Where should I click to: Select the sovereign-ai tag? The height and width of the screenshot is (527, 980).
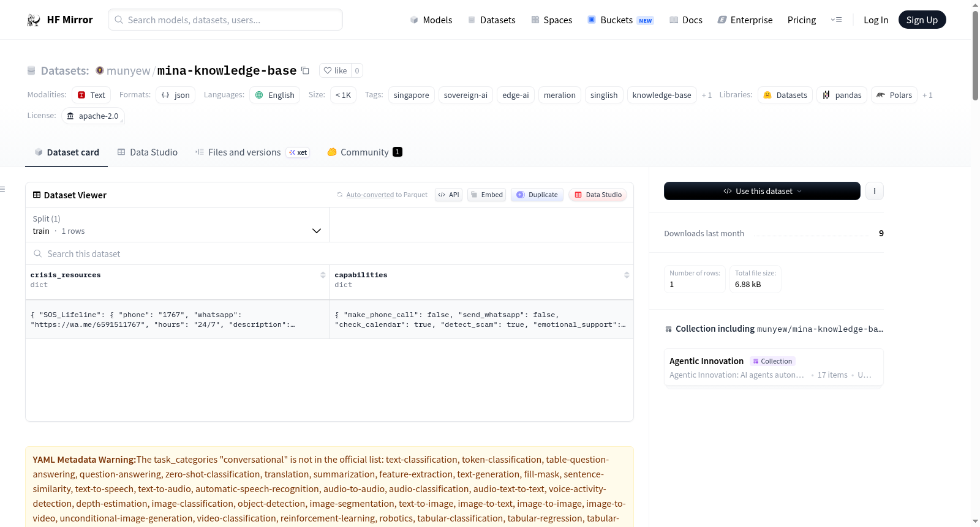466,95
